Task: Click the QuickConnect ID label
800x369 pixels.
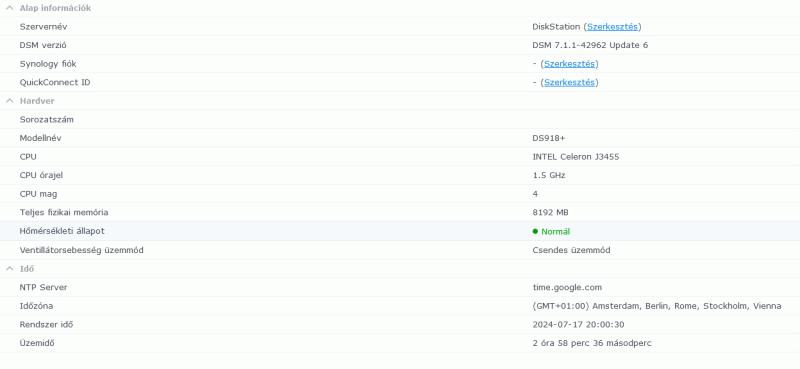Action: pyautogui.click(x=55, y=82)
